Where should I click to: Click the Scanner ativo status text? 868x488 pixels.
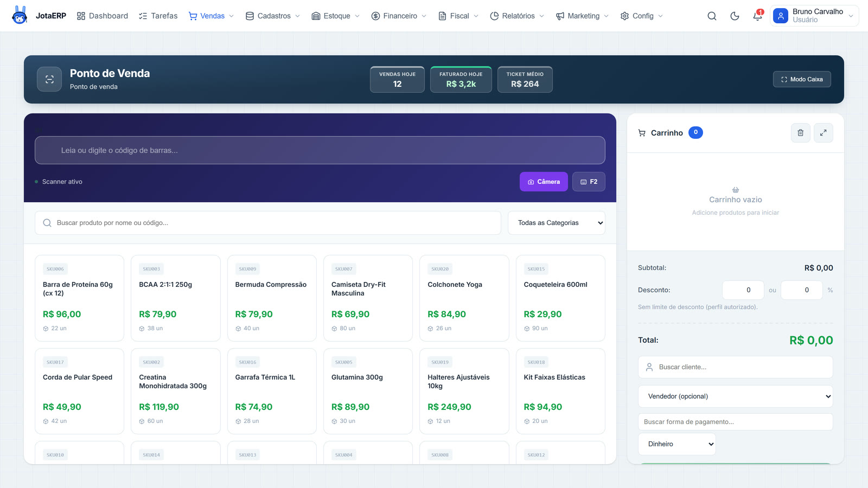click(x=62, y=182)
